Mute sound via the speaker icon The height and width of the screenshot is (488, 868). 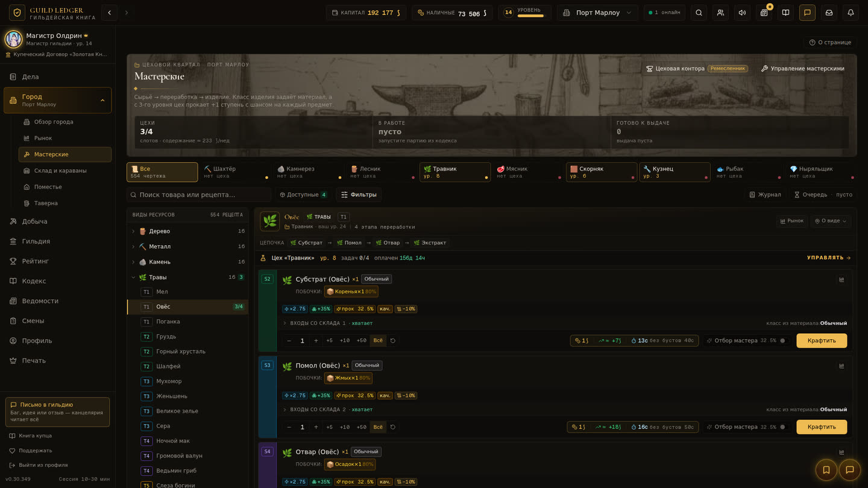coord(742,13)
